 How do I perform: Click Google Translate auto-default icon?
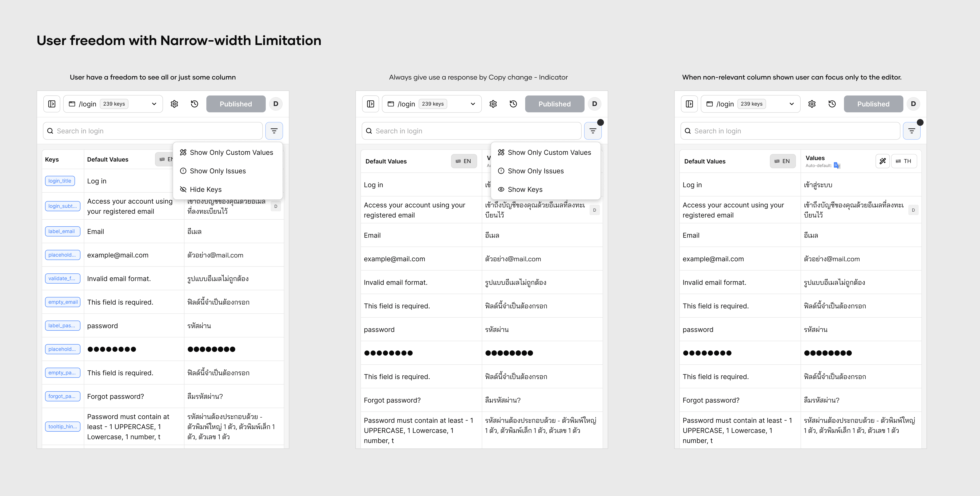point(837,165)
